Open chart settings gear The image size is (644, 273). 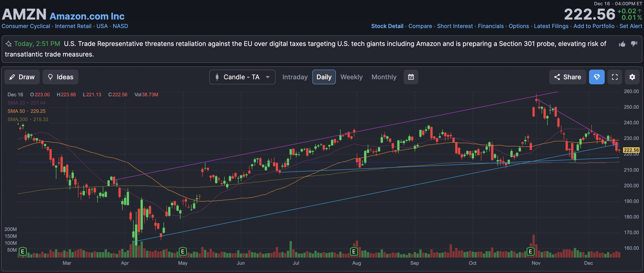point(632,77)
